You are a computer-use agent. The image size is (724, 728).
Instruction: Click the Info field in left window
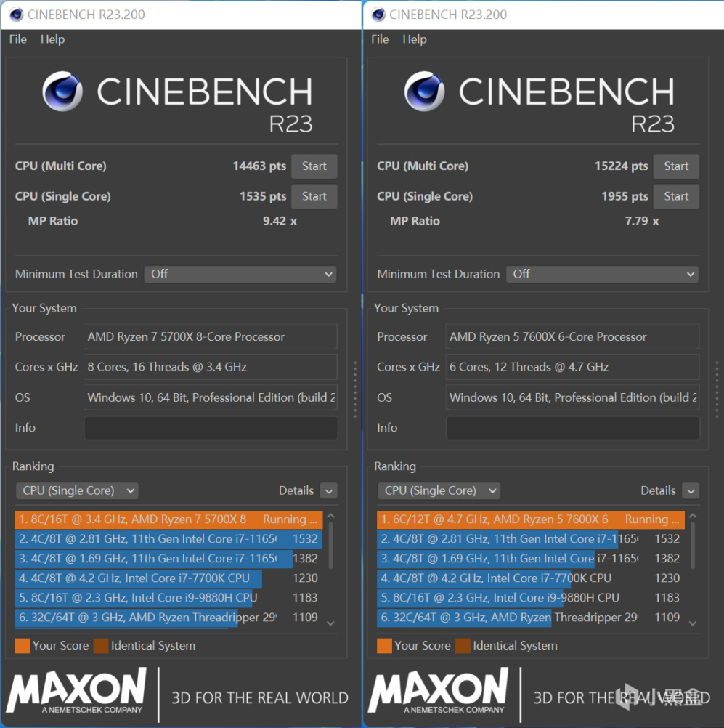211,428
